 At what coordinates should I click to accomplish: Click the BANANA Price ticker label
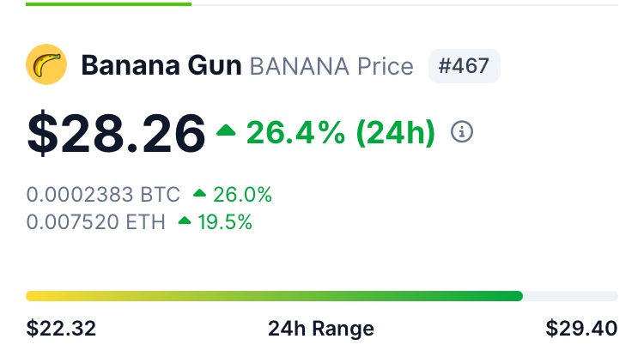(x=331, y=66)
